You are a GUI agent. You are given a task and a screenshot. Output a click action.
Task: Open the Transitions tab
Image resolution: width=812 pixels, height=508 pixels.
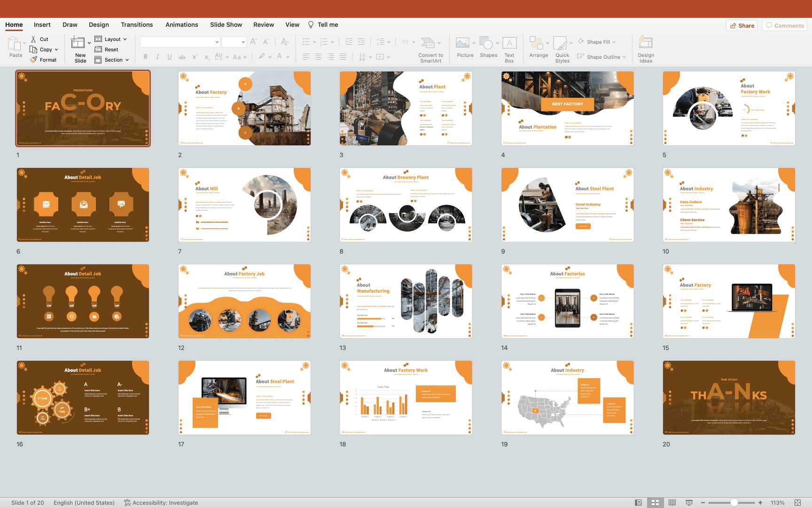tap(137, 25)
